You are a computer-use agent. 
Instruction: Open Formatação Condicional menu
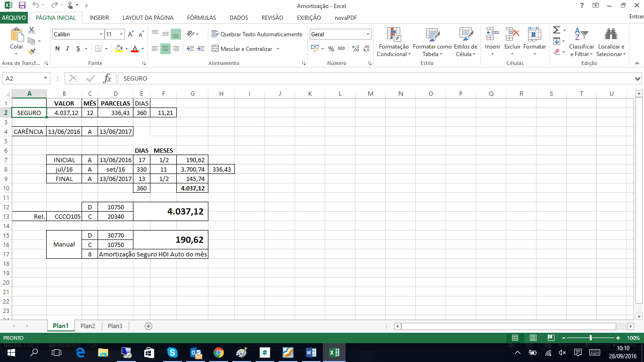(394, 42)
